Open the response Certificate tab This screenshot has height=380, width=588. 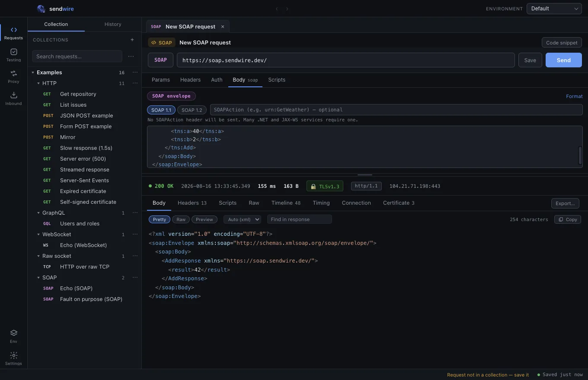(399, 203)
